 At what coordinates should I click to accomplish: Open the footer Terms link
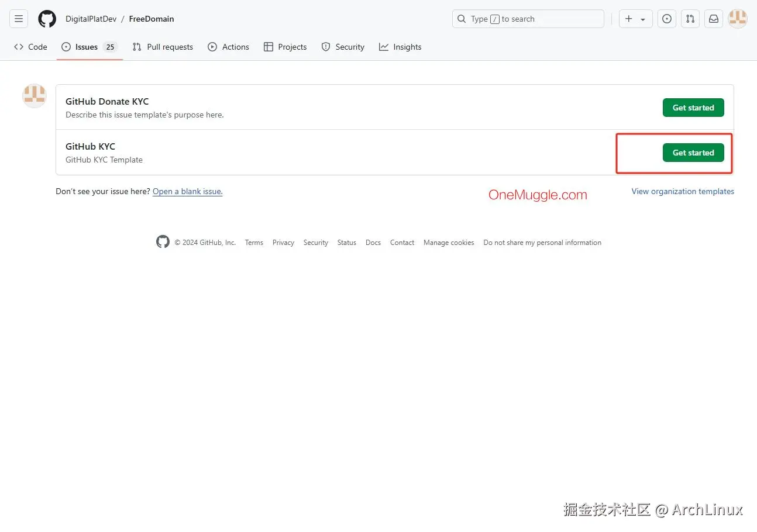[x=254, y=243]
